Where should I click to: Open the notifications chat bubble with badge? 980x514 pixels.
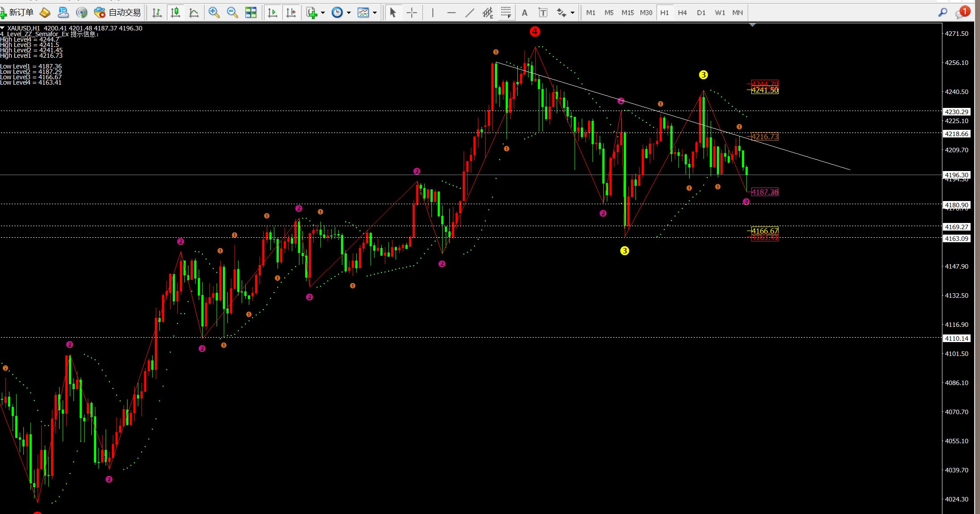point(960,13)
